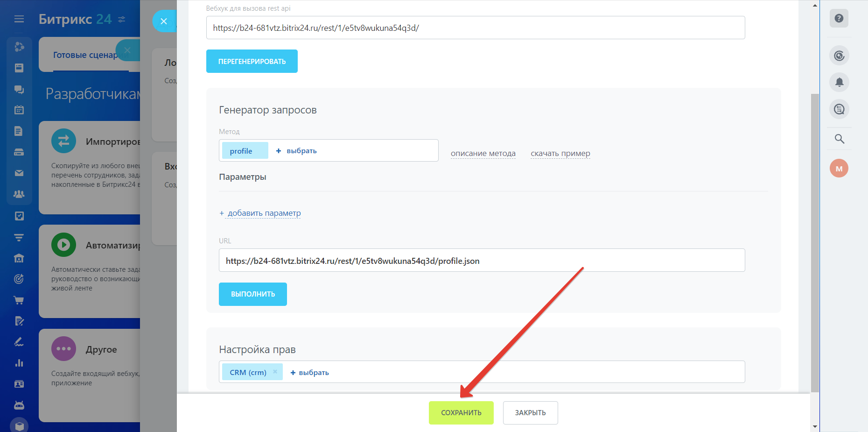Click the green play automation icon
Image resolution: width=868 pixels, height=432 pixels.
pos(63,244)
